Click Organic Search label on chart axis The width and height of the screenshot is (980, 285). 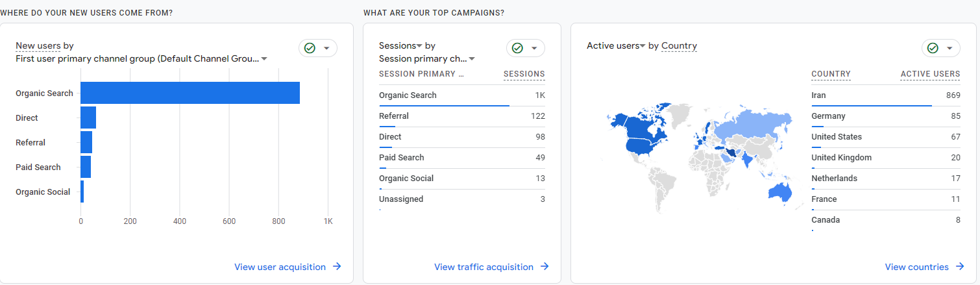point(44,93)
